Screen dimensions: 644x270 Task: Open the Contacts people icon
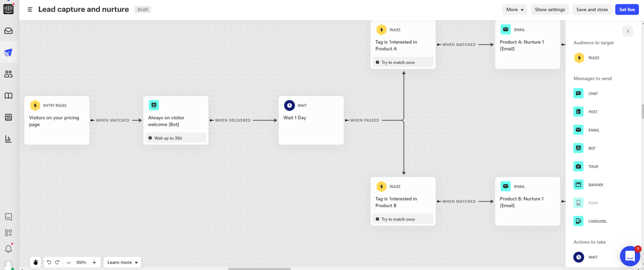click(x=8, y=74)
